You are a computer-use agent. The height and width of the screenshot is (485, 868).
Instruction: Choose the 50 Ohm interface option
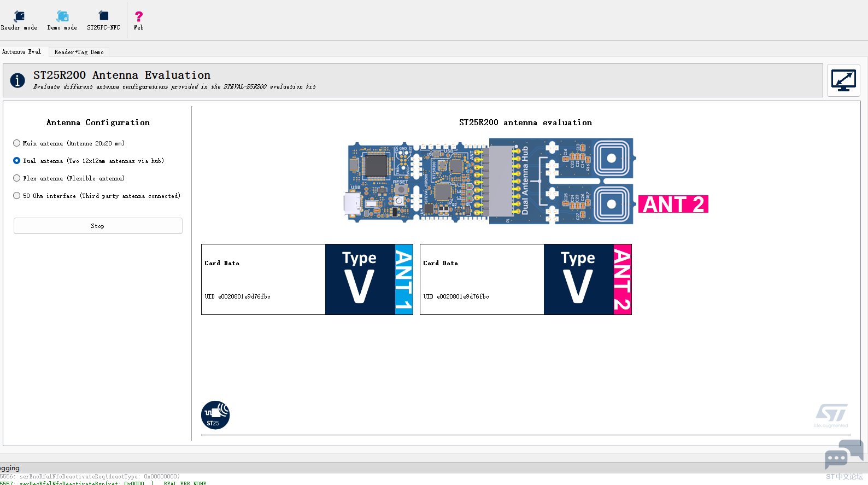97,196
